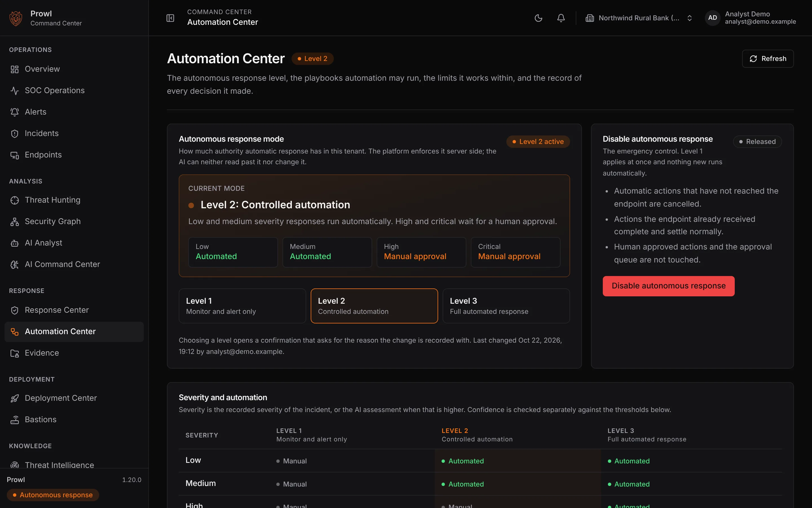The height and width of the screenshot is (508, 812).
Task: Open Overview in sidebar
Action: tap(74, 69)
